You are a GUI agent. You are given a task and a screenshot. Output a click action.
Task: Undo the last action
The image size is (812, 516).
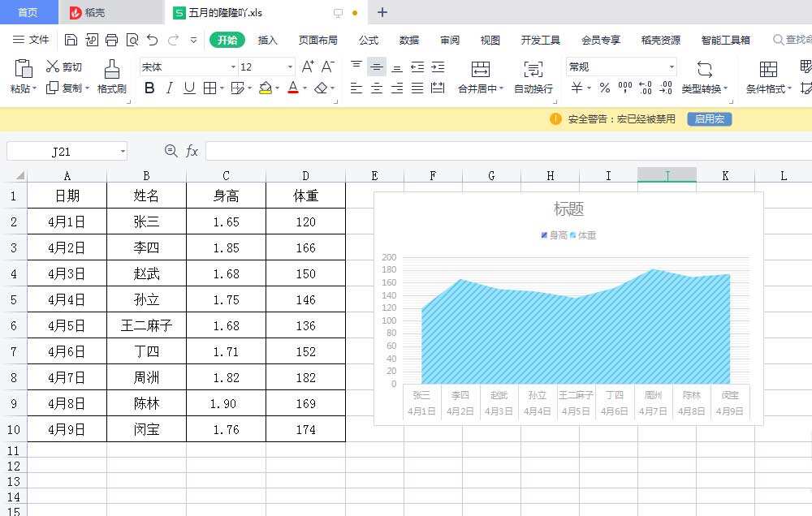tap(153, 40)
